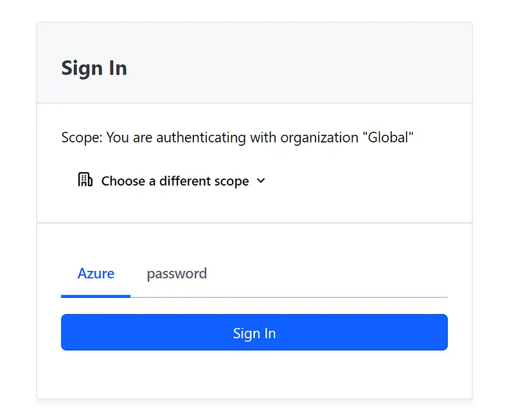Click the organization name "Global"

coord(390,137)
